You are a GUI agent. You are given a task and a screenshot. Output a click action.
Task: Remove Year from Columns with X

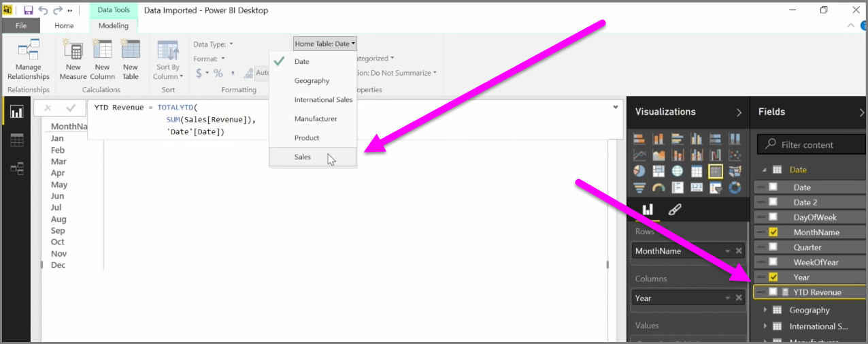[x=739, y=298]
